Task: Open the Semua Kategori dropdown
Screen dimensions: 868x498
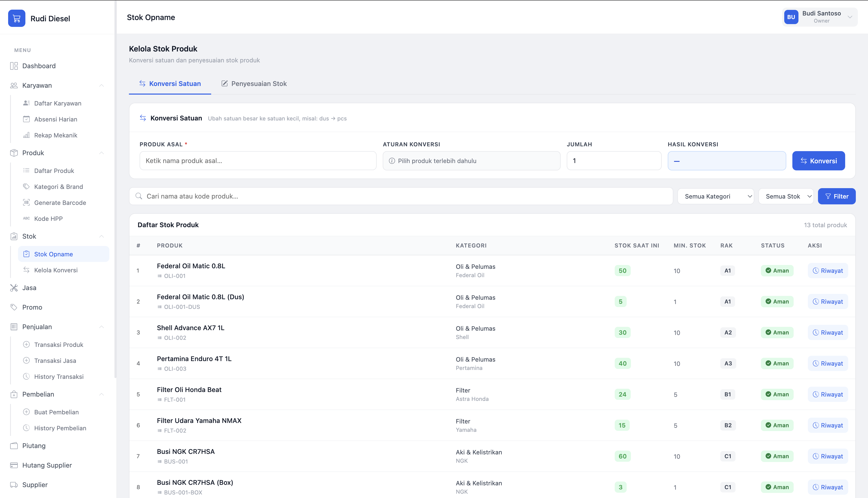Action: (716, 196)
